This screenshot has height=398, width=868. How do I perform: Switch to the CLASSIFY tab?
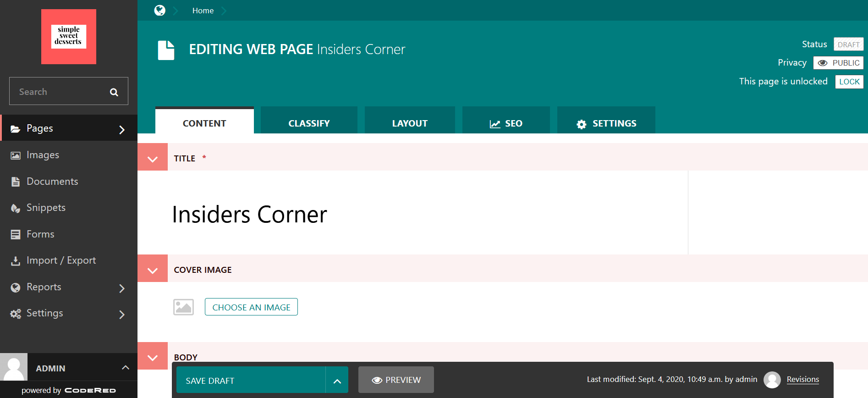(x=309, y=123)
